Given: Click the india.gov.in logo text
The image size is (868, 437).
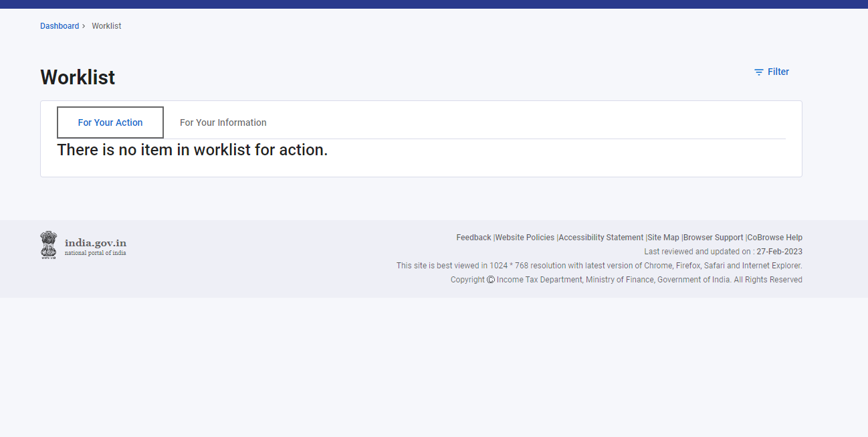Looking at the screenshot, I should coord(96,243).
